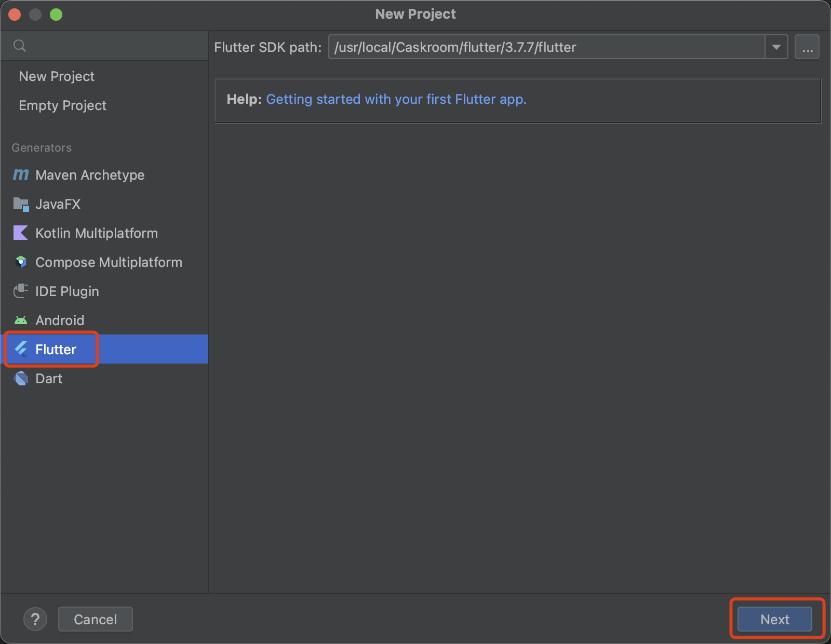Click the Kotlin Multiplatform logo icon
831x644 pixels.
21,233
